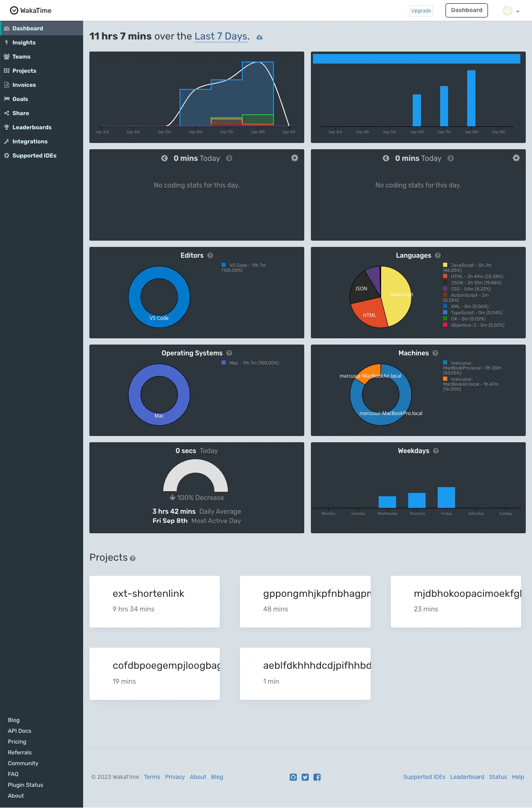Click the cloud download icon beside Last 7 Days
The image size is (532, 808).
tap(259, 37)
